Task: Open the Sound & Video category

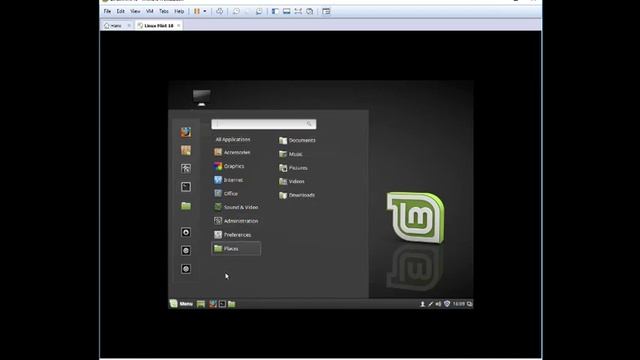Action: (x=236, y=207)
